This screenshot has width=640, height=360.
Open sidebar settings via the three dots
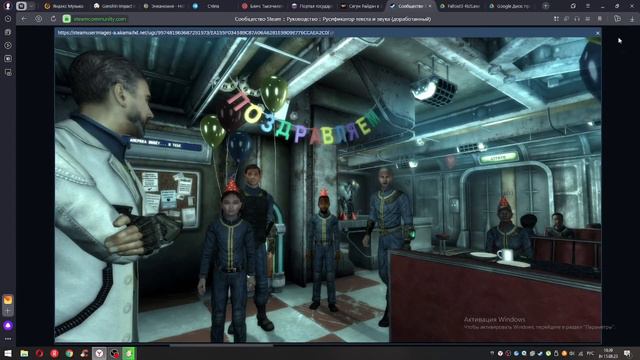(x=8, y=339)
